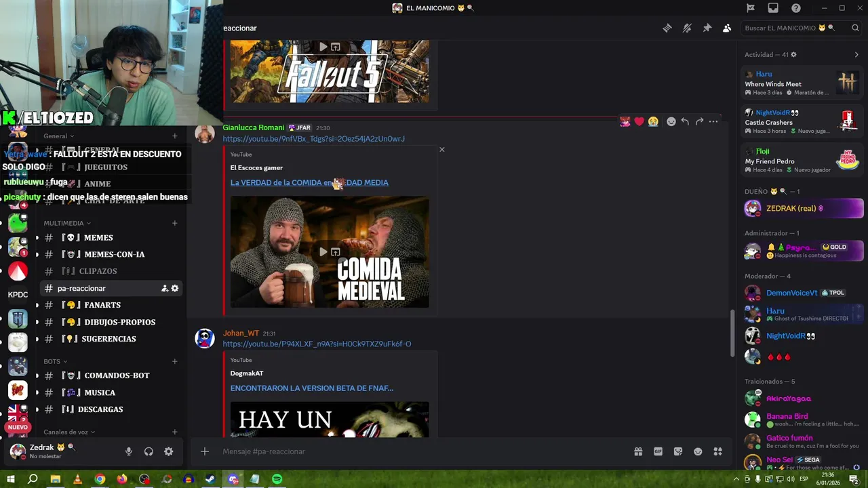The image size is (868, 488).
Task: Open add reaction emoji picker on message
Action: pyautogui.click(x=671, y=121)
